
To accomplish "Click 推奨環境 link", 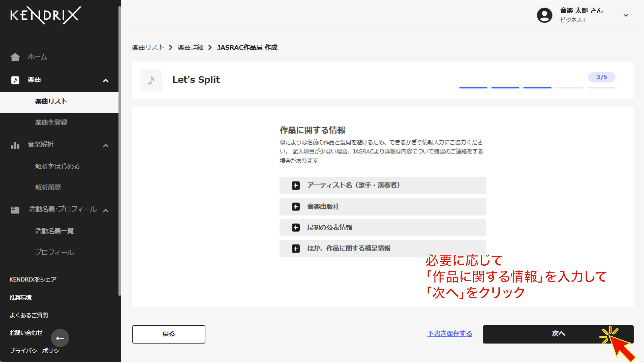I will [x=21, y=298].
